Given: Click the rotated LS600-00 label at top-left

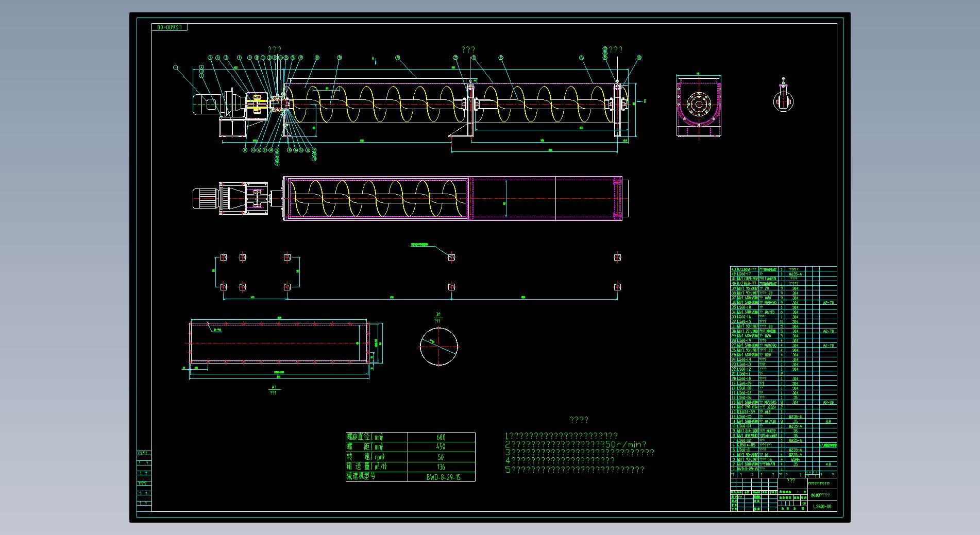Looking at the screenshot, I should [170, 27].
